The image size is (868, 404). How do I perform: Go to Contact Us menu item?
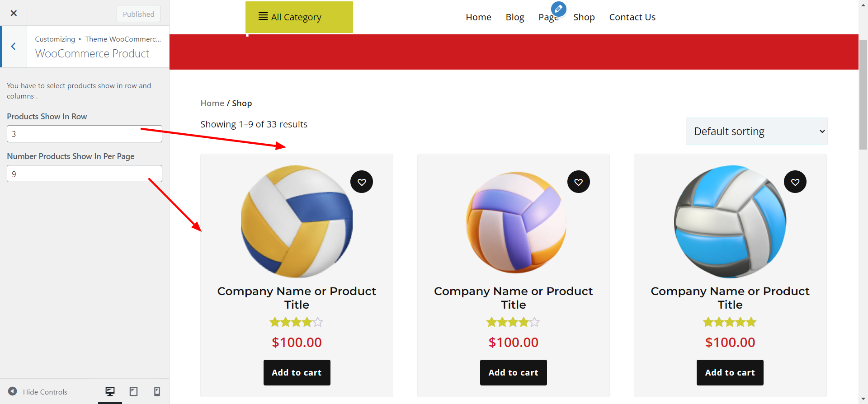[632, 17]
